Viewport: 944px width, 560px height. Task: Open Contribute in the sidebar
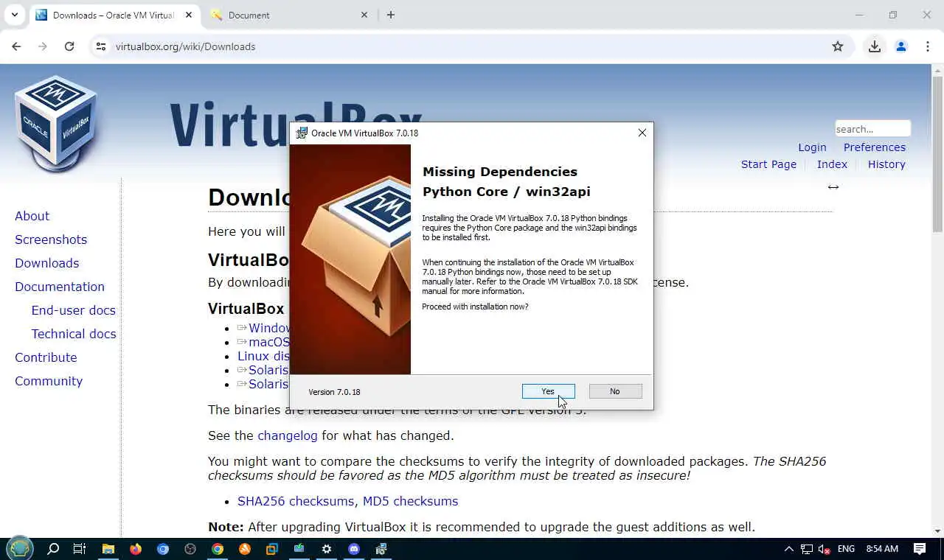tap(46, 357)
